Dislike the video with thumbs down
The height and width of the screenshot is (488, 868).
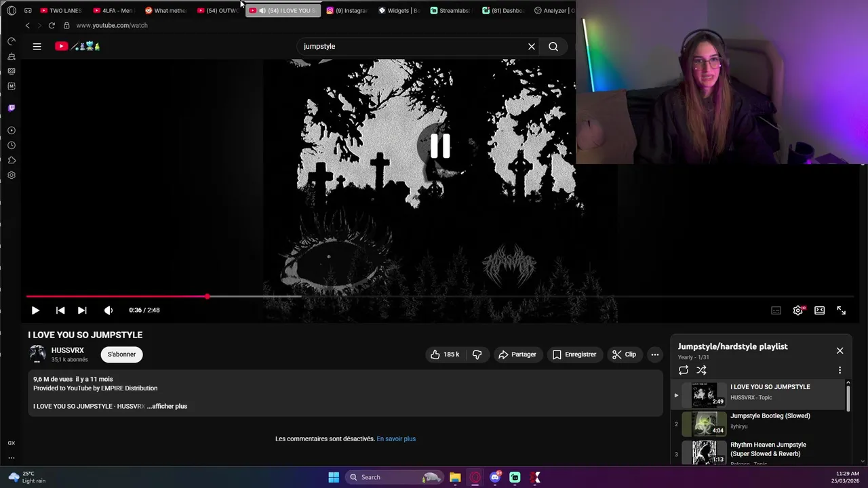coord(477,354)
